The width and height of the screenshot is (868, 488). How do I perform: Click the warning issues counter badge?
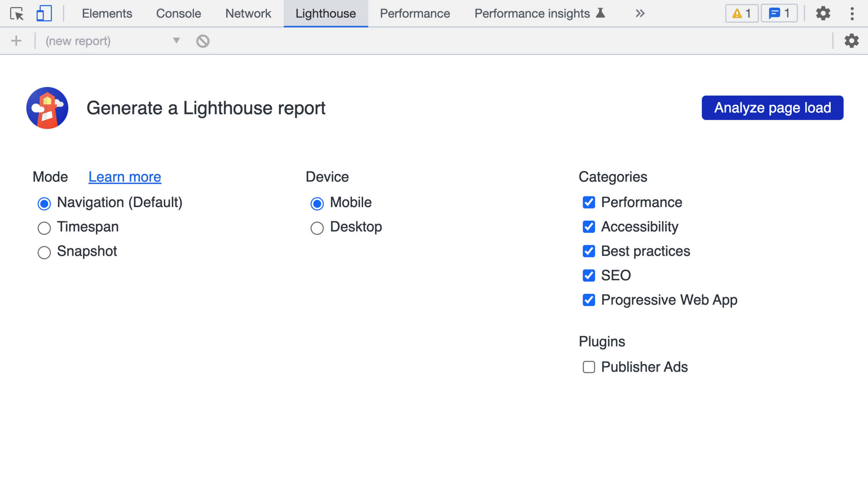coord(741,14)
